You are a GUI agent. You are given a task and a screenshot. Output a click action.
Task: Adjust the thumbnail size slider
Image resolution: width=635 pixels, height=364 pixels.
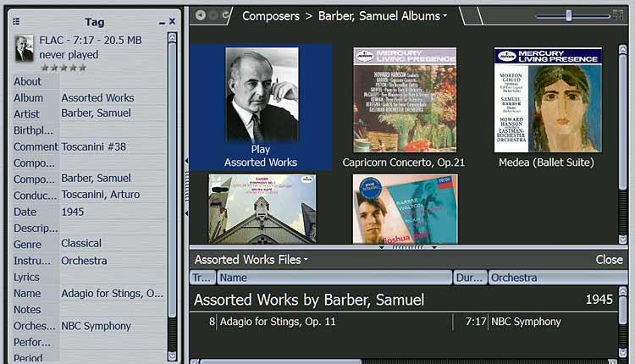coord(569,15)
